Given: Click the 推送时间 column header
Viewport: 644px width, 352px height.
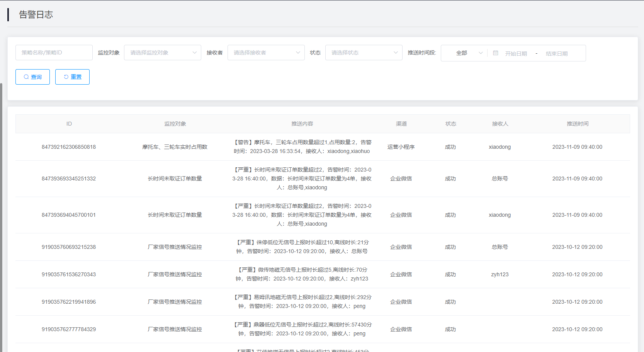Looking at the screenshot, I should (x=577, y=124).
